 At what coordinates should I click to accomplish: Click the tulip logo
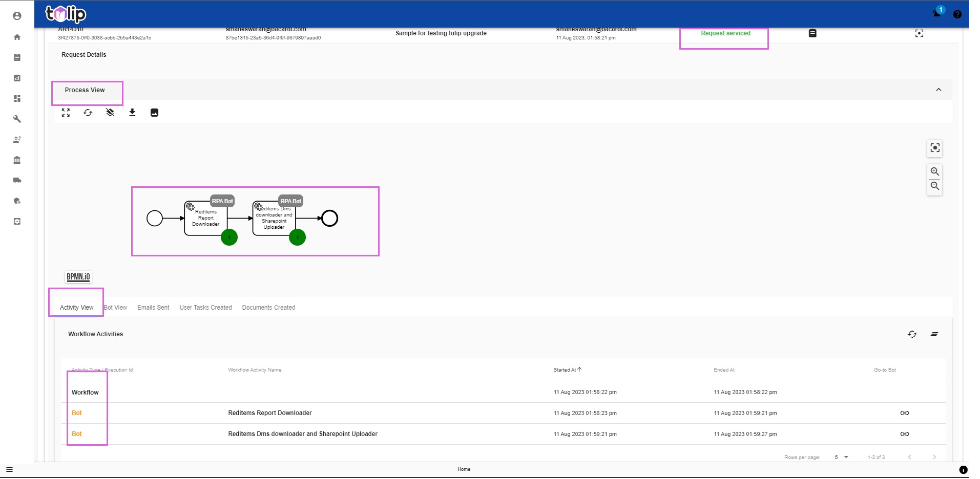click(66, 14)
